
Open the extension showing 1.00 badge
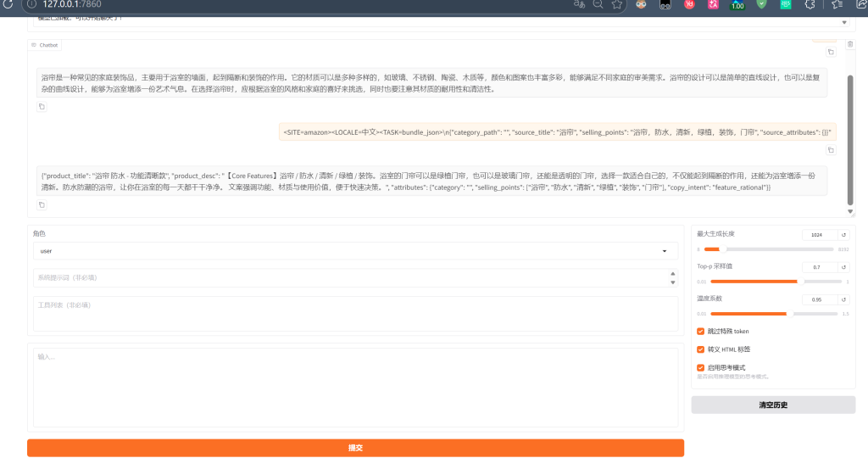coord(737,5)
